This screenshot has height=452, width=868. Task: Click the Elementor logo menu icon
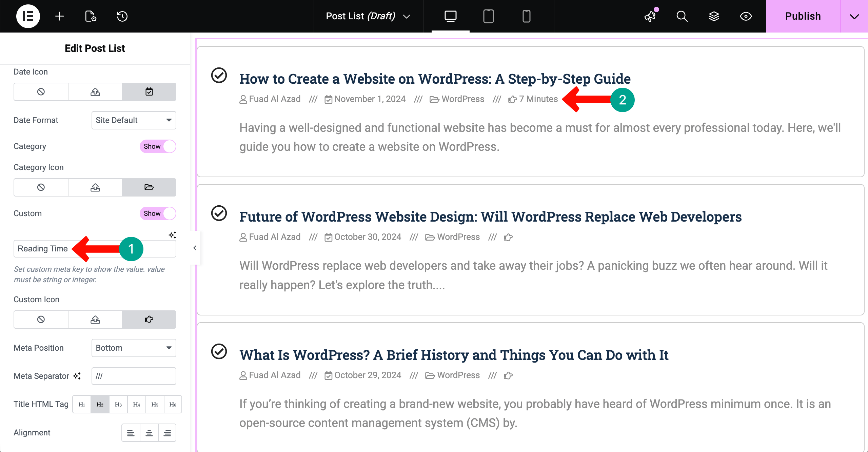(x=28, y=16)
